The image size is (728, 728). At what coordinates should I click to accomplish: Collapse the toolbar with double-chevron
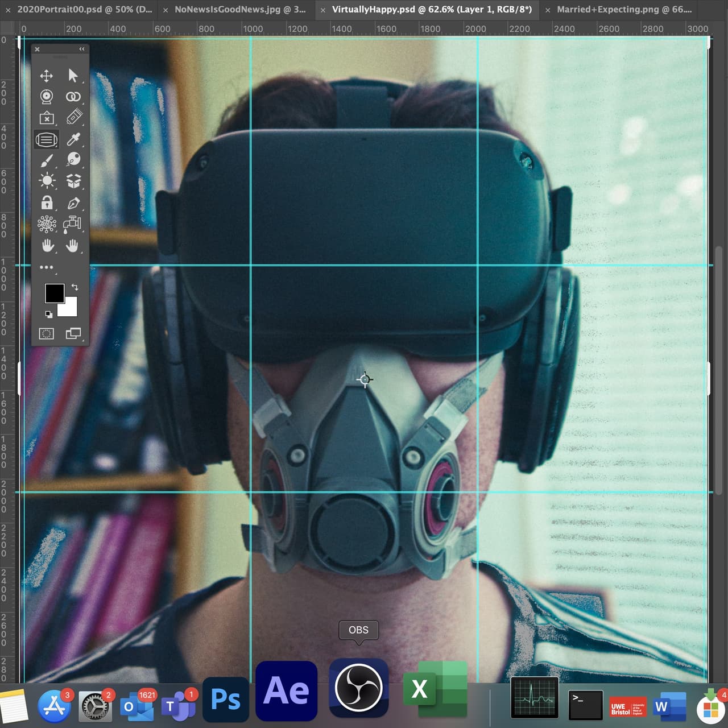point(82,49)
